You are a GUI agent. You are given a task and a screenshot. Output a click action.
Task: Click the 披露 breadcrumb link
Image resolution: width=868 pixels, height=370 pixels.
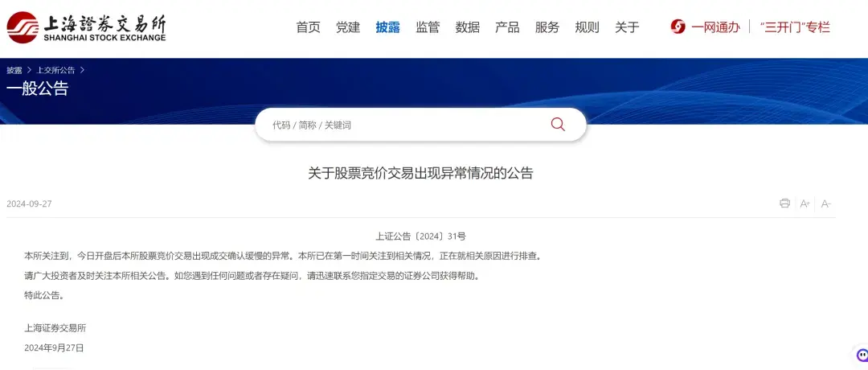click(14, 70)
